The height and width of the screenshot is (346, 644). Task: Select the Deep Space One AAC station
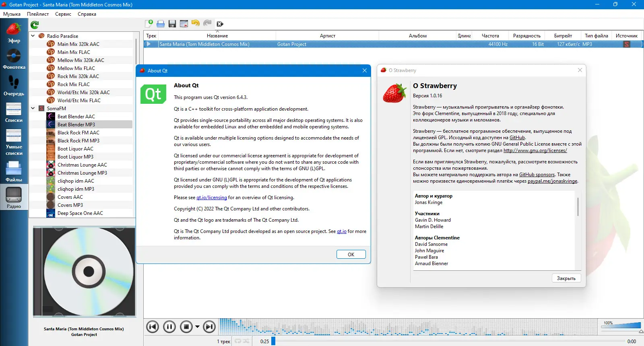point(80,213)
